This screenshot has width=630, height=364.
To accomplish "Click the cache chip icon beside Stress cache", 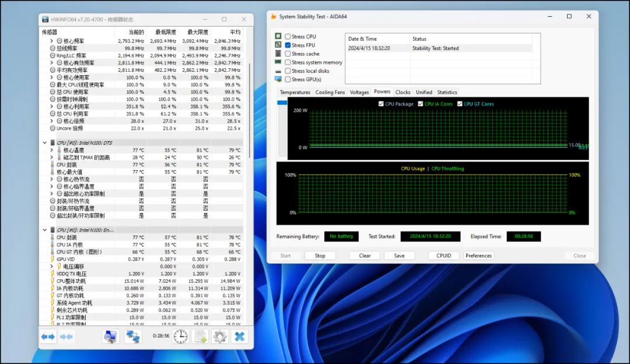I will (x=278, y=54).
